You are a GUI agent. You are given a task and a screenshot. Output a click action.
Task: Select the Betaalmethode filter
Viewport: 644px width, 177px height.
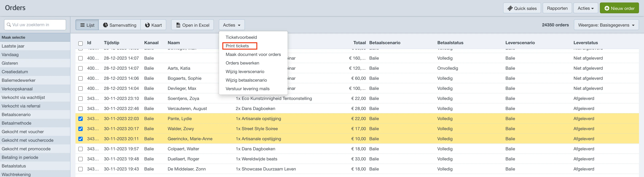click(35, 123)
